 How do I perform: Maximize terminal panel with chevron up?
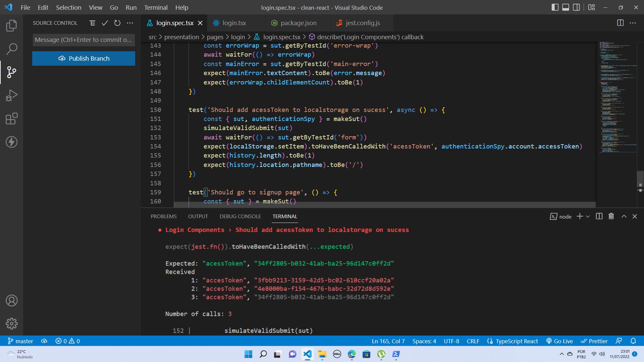(624, 216)
